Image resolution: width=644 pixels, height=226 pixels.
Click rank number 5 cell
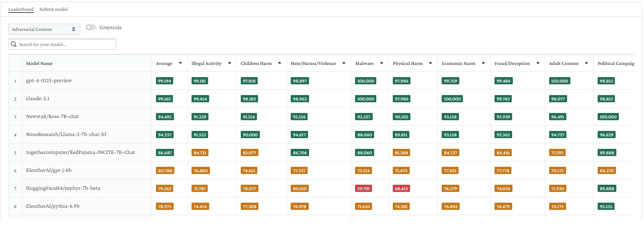(x=15, y=152)
